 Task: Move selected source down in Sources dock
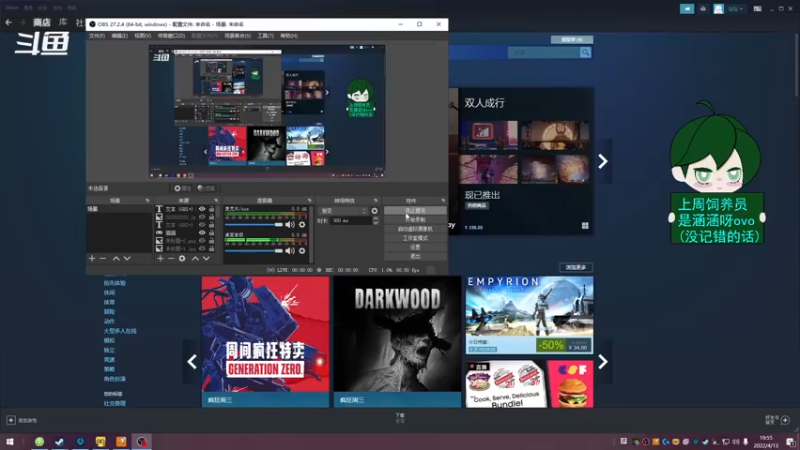[x=206, y=259]
